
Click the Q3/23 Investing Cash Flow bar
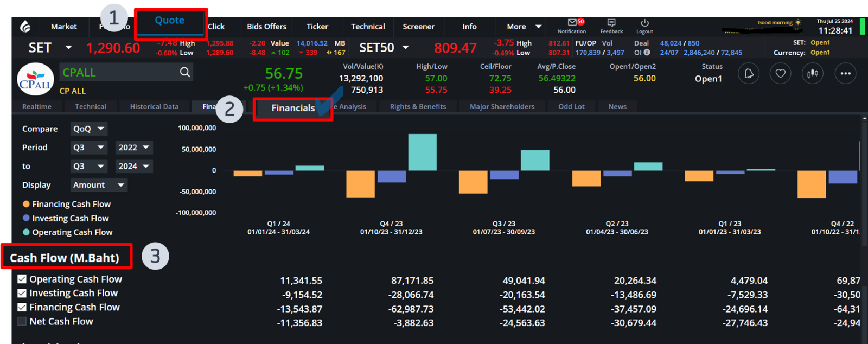pyautogui.click(x=505, y=175)
